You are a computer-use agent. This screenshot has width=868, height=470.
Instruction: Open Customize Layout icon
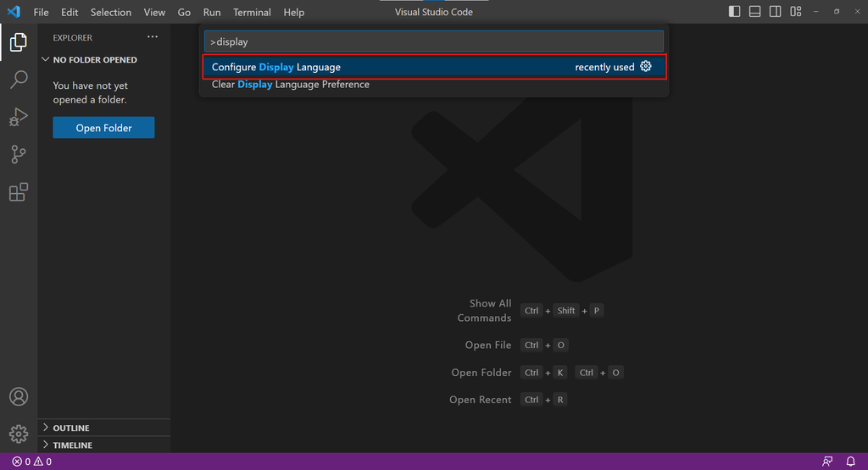(x=795, y=12)
